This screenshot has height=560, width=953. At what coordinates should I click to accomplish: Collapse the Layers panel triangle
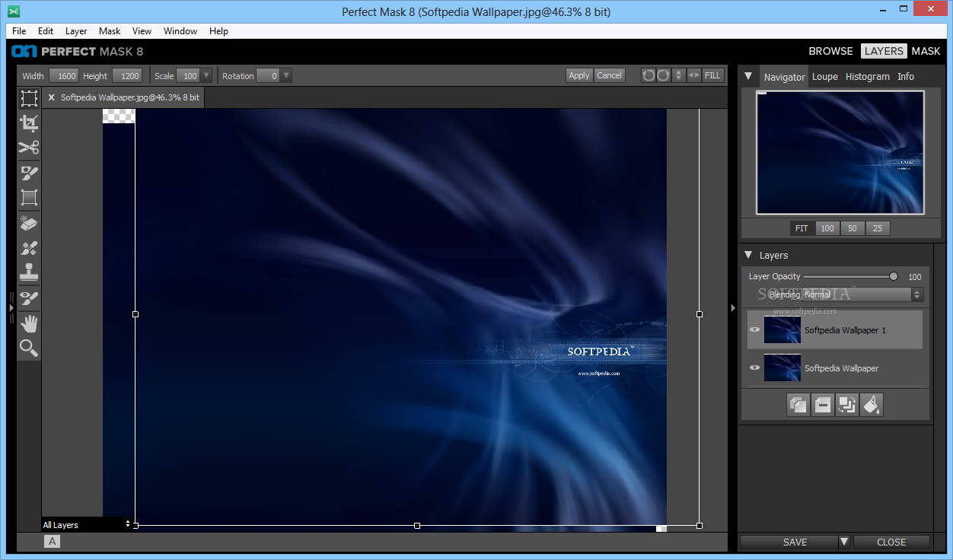(748, 255)
